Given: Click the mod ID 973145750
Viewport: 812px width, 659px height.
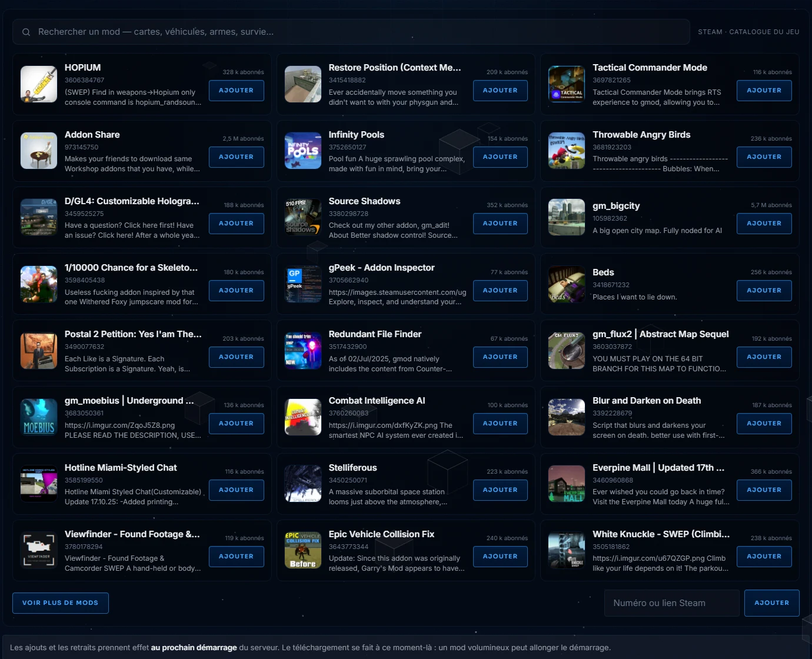Looking at the screenshot, I should coord(82,147).
